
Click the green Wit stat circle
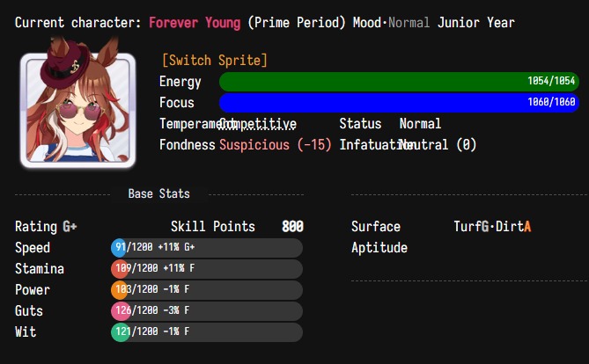click(x=121, y=331)
